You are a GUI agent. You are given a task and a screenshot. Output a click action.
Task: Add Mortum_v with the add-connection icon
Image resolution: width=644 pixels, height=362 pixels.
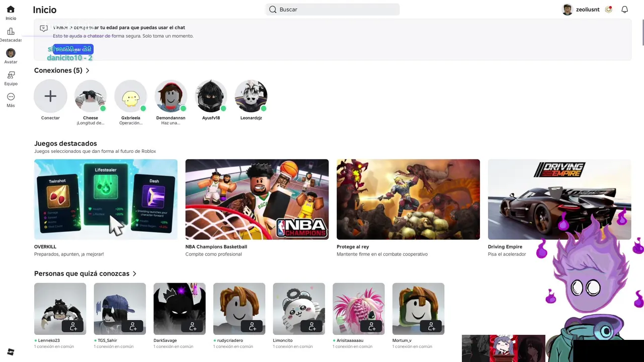pyautogui.click(x=431, y=327)
